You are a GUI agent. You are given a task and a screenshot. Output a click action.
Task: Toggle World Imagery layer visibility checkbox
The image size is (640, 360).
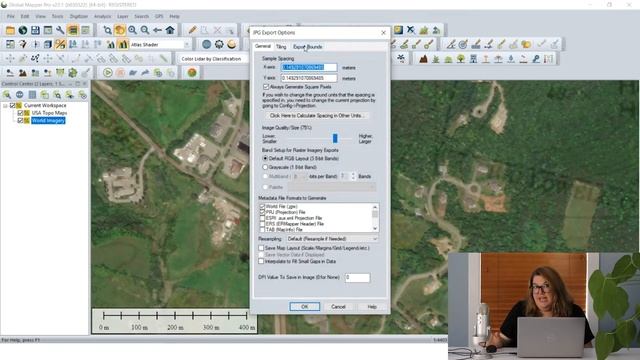20,120
